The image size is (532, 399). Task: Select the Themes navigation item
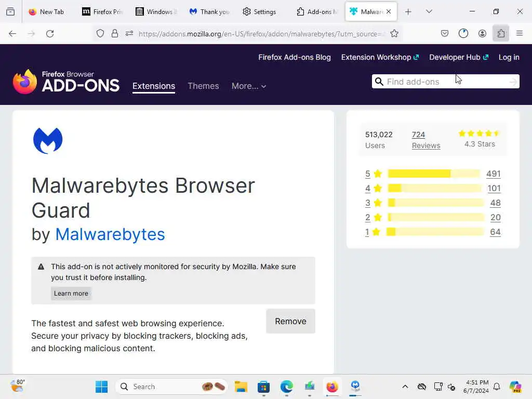click(x=203, y=86)
